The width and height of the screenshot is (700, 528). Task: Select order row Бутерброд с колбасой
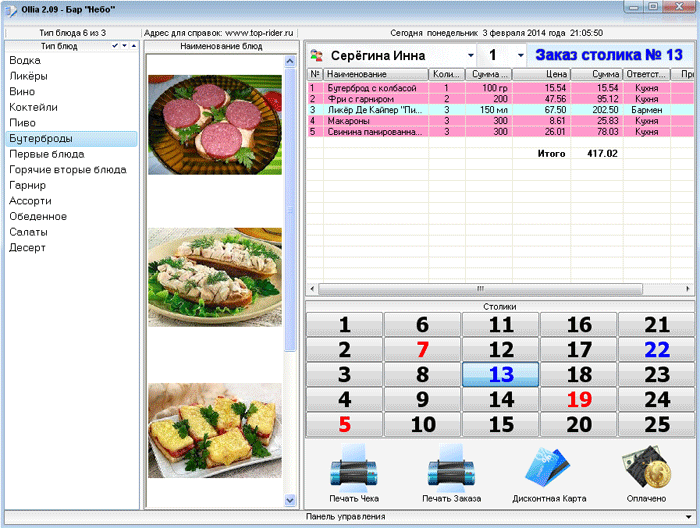point(500,88)
